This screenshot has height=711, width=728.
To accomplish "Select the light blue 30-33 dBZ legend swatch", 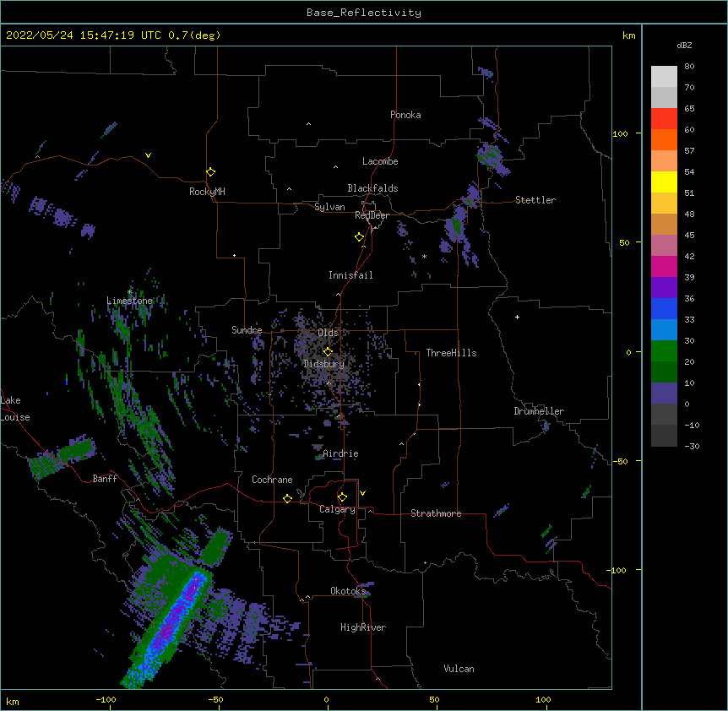I will (664, 329).
